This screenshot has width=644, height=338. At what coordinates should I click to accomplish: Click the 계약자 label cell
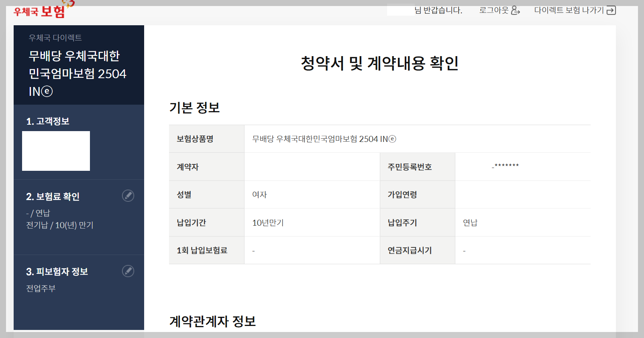click(207, 167)
